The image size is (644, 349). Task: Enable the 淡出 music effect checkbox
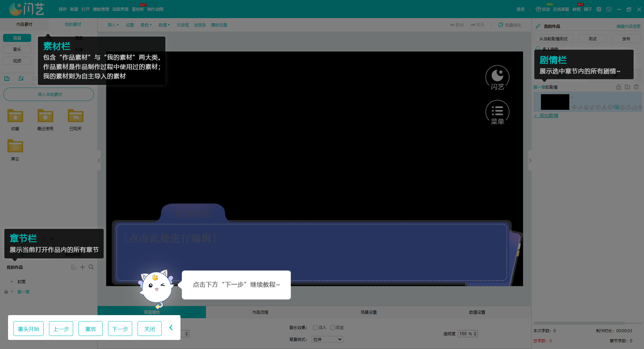[x=333, y=328]
